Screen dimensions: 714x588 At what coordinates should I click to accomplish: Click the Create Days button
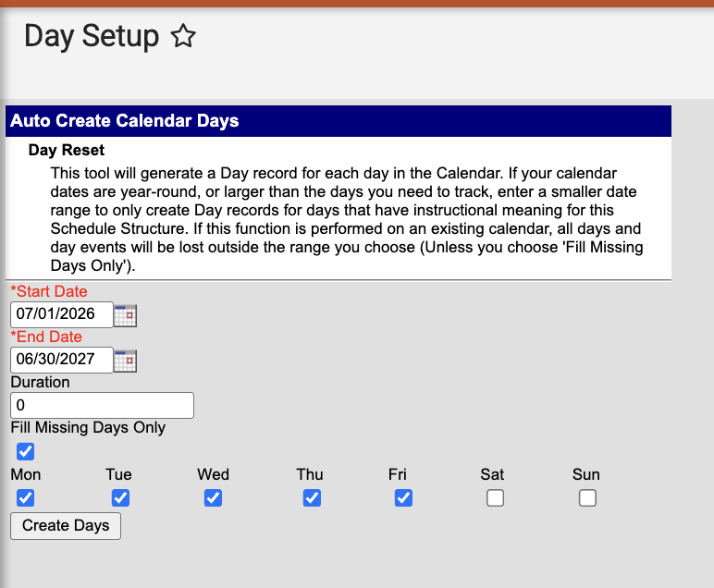click(x=66, y=526)
